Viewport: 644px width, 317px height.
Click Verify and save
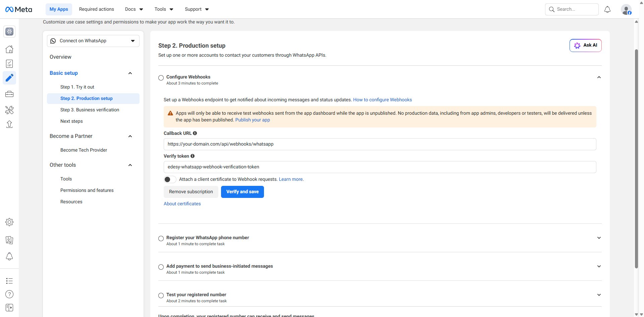coord(243,192)
